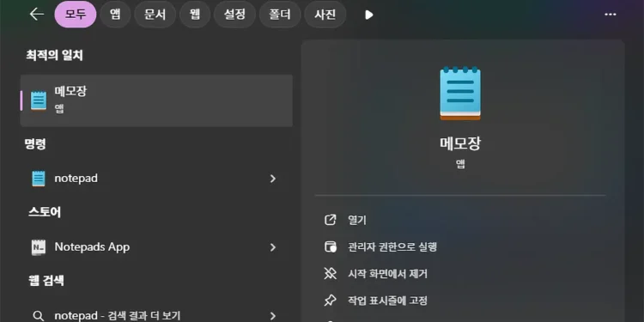Choose 관리자 권한으로 실행
The width and height of the screenshot is (644, 322).
(392, 246)
